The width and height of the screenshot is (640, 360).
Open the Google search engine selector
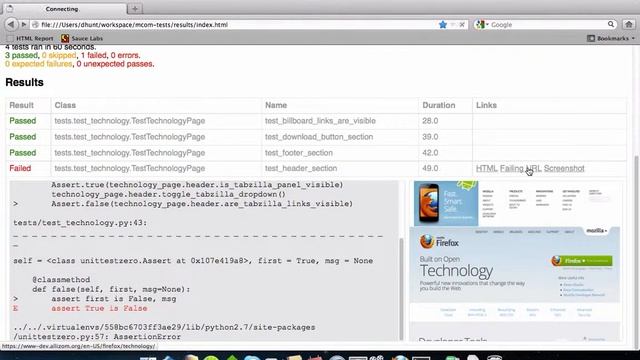[482, 25]
